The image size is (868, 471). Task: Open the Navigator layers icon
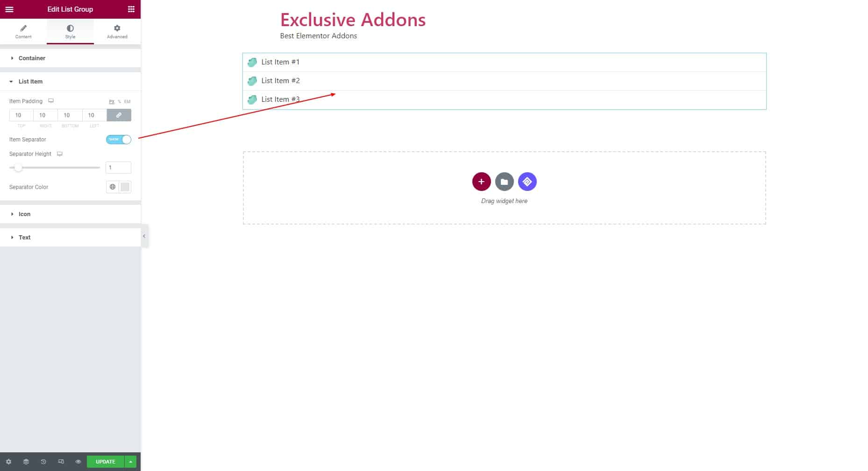pyautogui.click(x=26, y=462)
